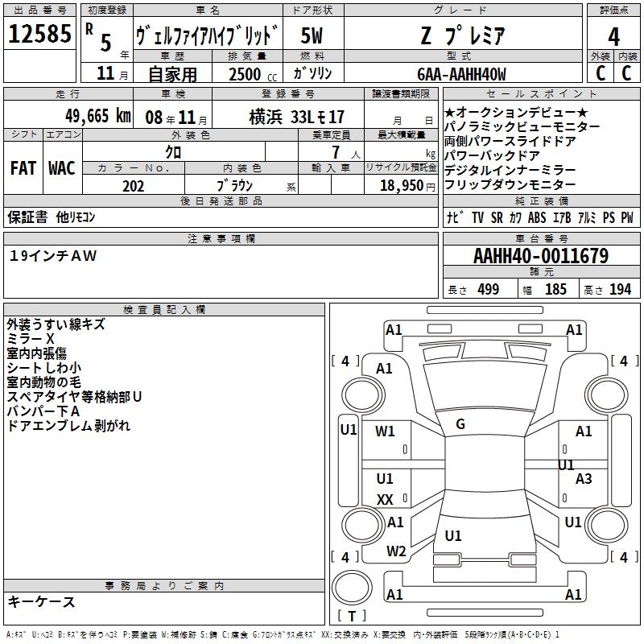This screenshot has width=644, height=644.
Task: Click the U1 mark on the car roof
Action: tap(453, 536)
